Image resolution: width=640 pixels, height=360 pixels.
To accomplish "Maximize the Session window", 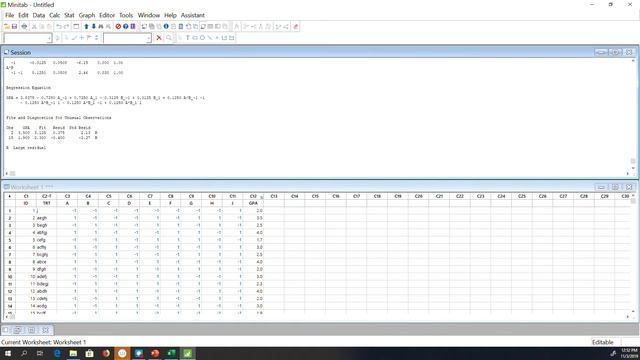I will 615,52.
